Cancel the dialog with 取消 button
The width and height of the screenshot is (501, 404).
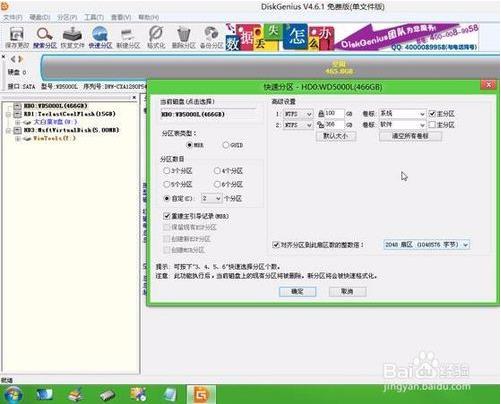[347, 292]
